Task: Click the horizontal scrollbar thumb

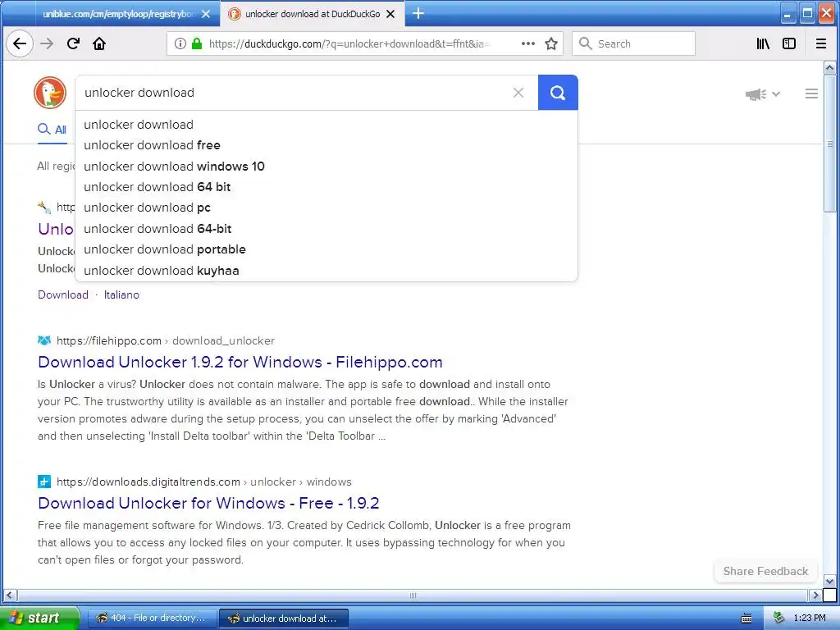Action: pyautogui.click(x=413, y=596)
